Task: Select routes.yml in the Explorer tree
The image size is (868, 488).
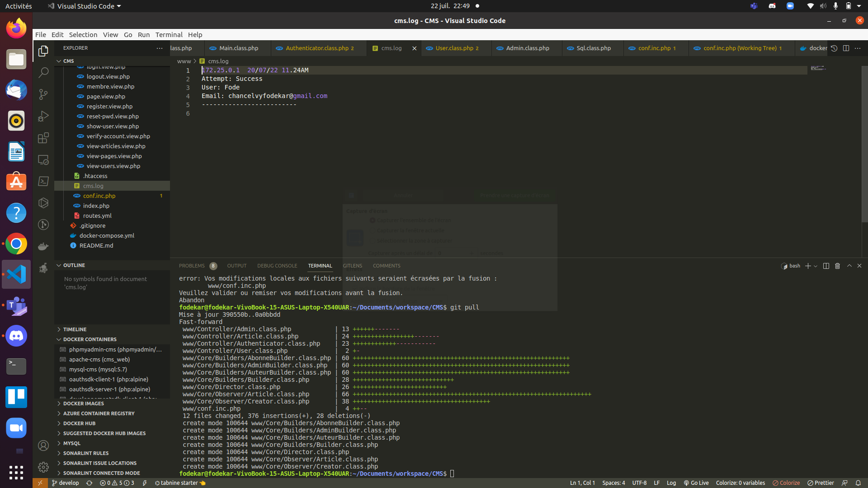Action: pos(97,216)
